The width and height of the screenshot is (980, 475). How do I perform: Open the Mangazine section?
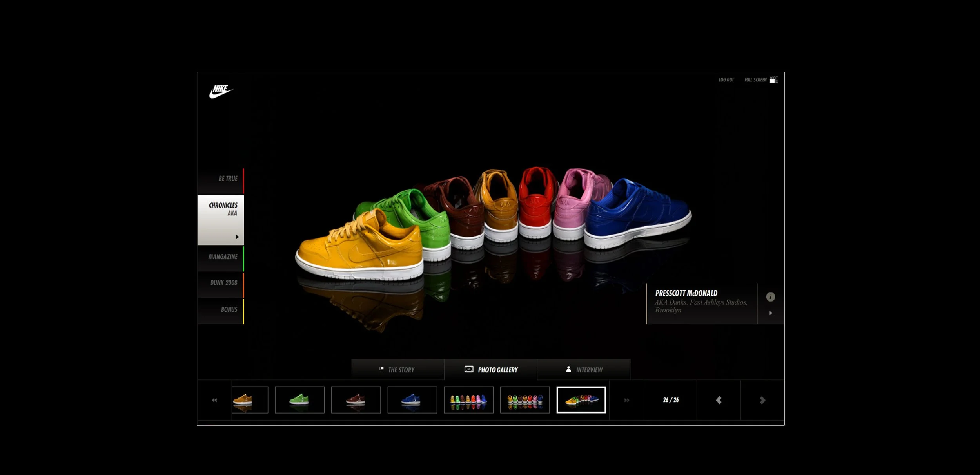(223, 257)
